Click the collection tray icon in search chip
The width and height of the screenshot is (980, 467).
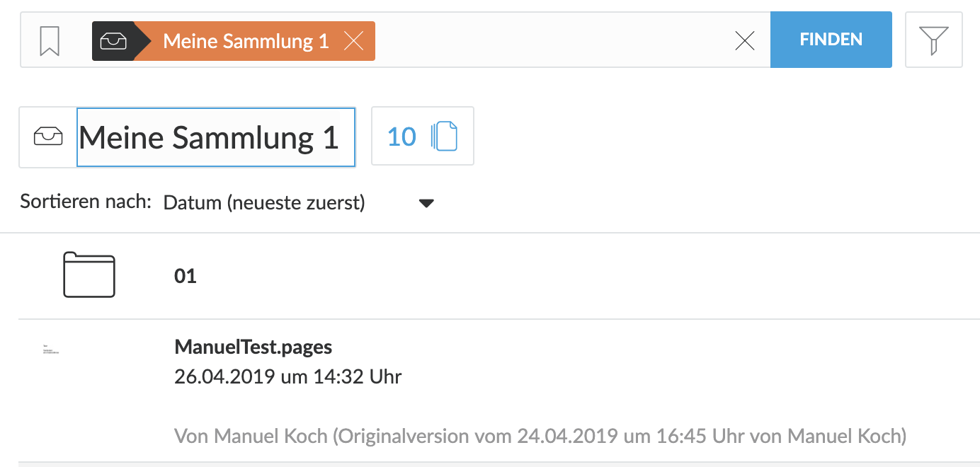[x=113, y=41]
